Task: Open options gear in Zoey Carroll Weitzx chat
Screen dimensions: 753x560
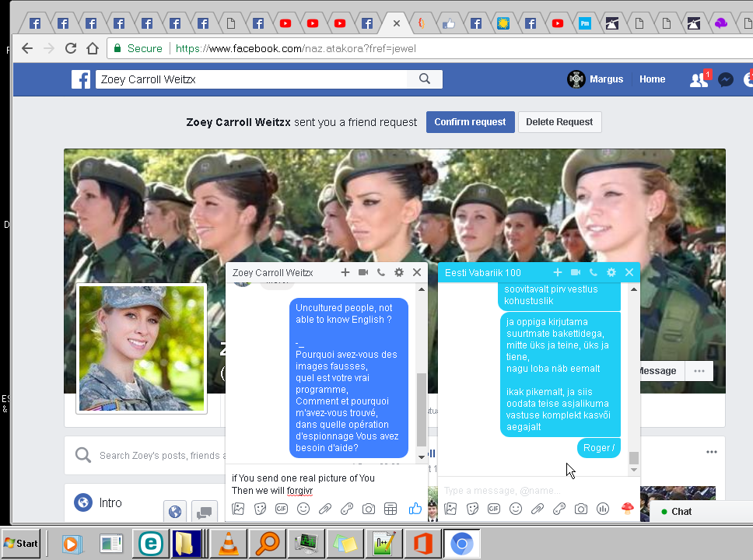Action: tap(399, 272)
